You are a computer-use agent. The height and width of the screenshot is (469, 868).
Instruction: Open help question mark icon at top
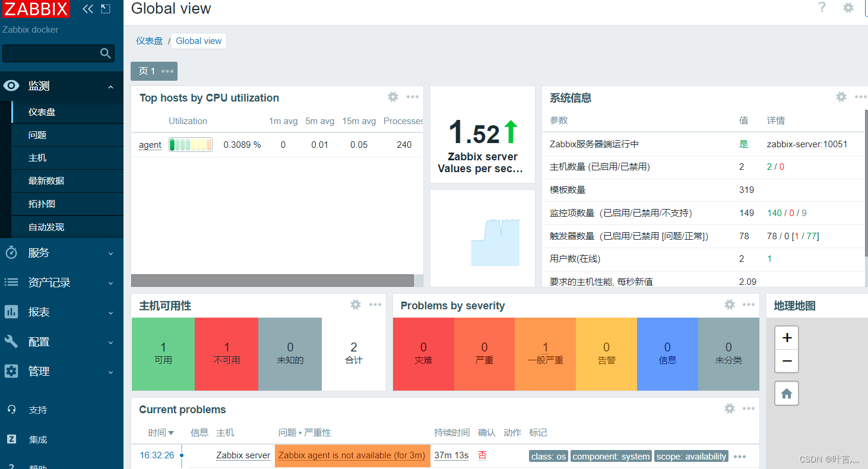click(822, 8)
